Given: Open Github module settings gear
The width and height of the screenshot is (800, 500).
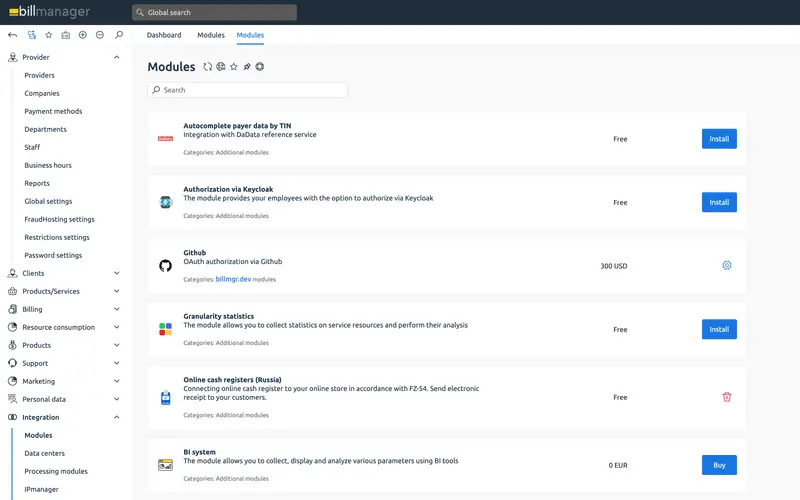Looking at the screenshot, I should [x=727, y=265].
